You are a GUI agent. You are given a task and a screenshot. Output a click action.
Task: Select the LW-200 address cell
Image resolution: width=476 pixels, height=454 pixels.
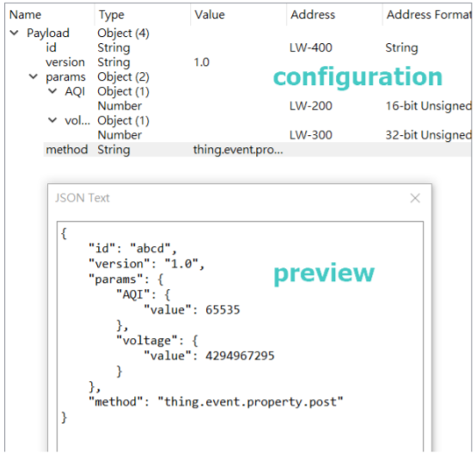[x=311, y=106]
